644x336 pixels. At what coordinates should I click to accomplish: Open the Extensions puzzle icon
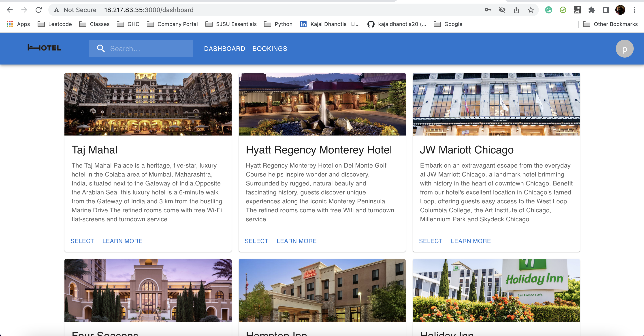pyautogui.click(x=591, y=10)
